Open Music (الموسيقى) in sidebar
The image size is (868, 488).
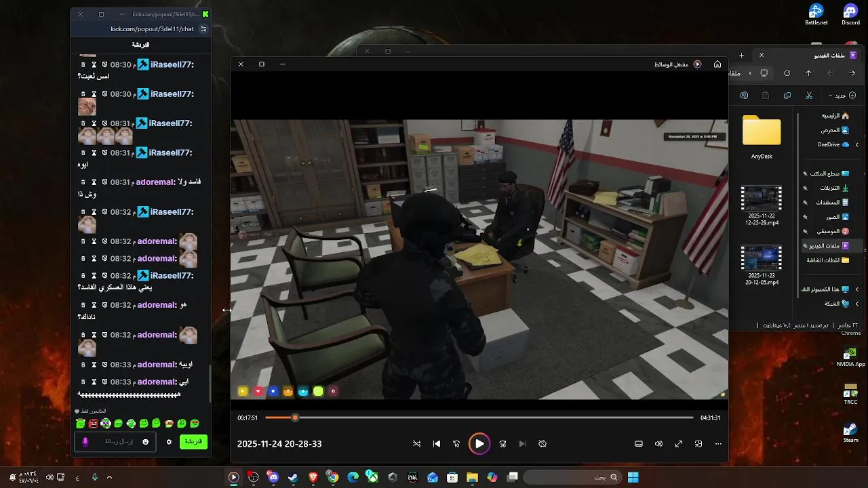pos(832,231)
